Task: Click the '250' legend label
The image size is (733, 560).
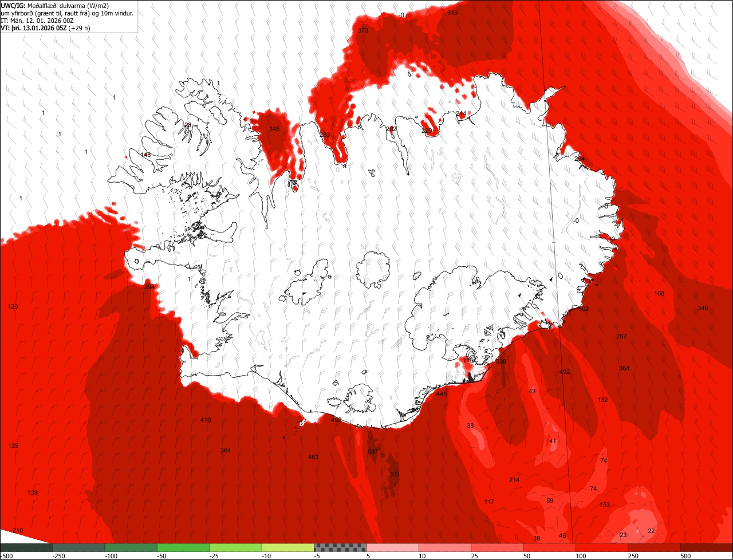Action: [633, 556]
